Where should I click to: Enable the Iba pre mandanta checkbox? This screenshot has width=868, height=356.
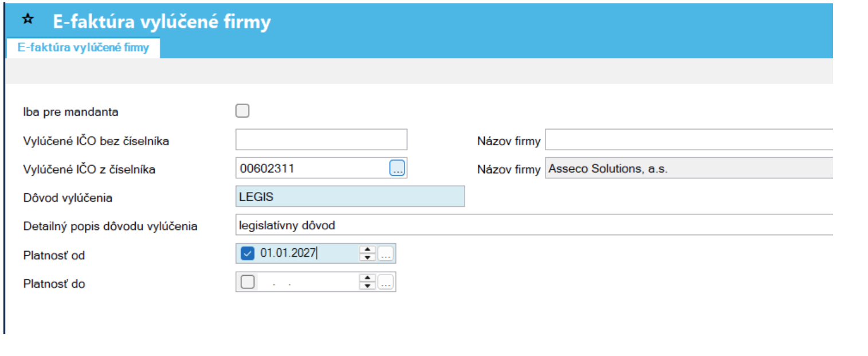click(242, 111)
